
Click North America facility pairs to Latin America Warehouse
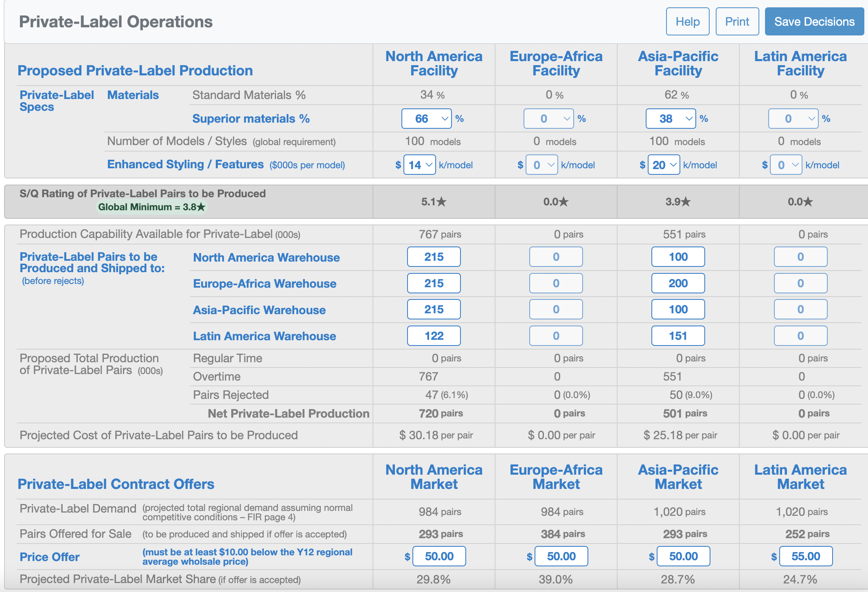pyautogui.click(x=434, y=336)
